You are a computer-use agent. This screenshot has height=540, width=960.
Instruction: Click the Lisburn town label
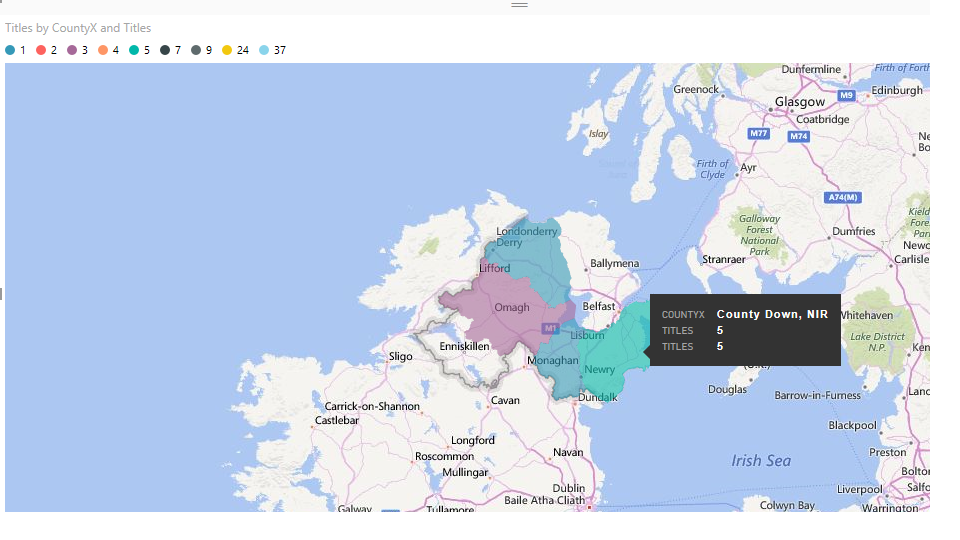[x=587, y=336]
